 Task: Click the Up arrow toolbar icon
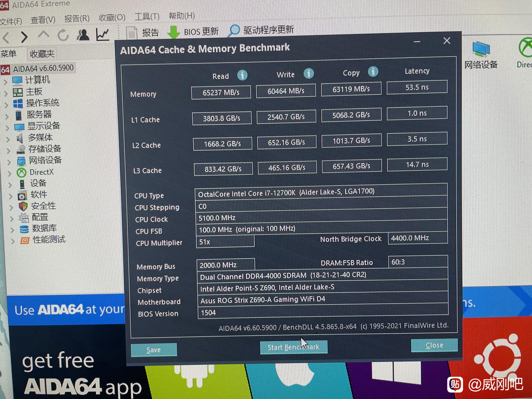click(x=43, y=35)
